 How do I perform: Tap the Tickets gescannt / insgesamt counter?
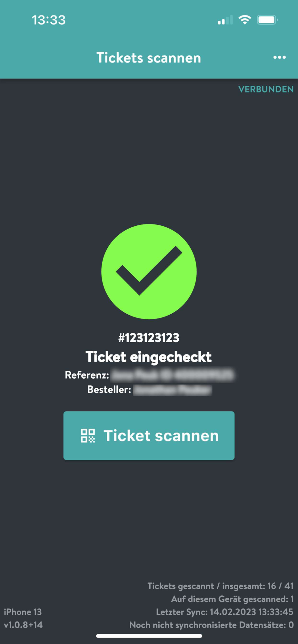[x=220, y=586]
